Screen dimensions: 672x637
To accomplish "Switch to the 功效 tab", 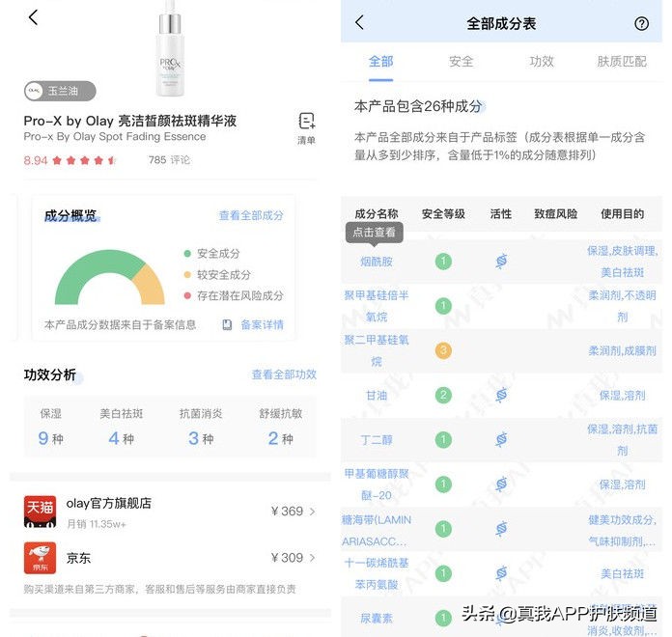I will pos(542,62).
